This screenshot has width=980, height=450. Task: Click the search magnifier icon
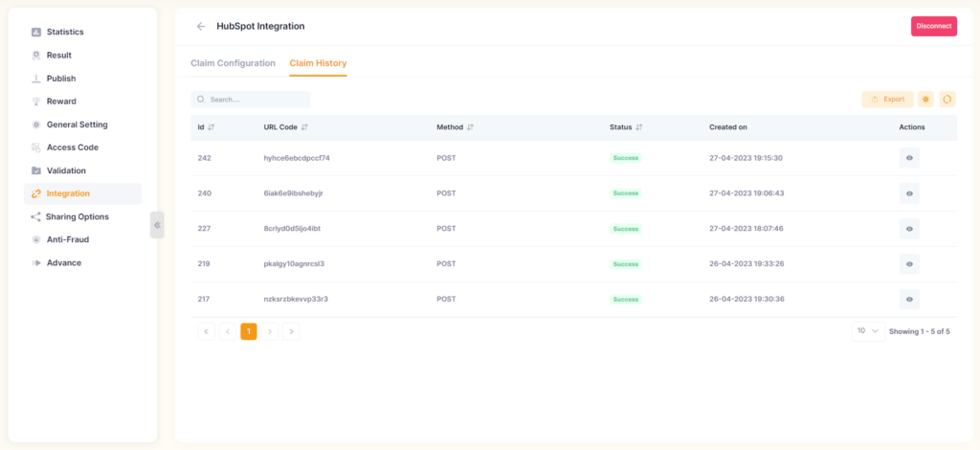(x=201, y=100)
